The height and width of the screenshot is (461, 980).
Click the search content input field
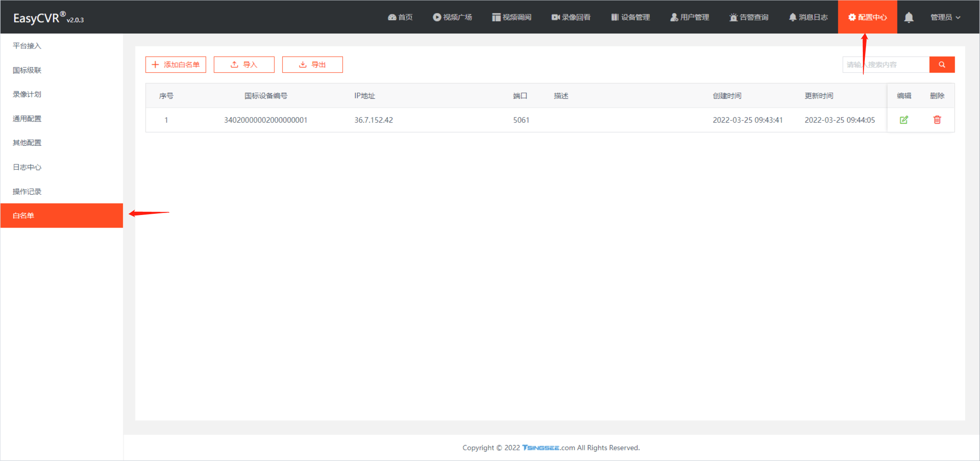click(x=885, y=64)
